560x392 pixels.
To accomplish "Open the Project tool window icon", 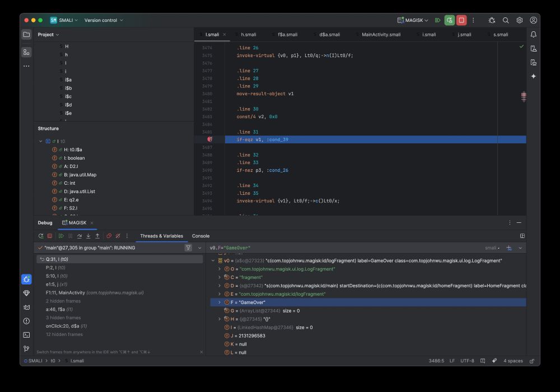I will pyautogui.click(x=26, y=35).
